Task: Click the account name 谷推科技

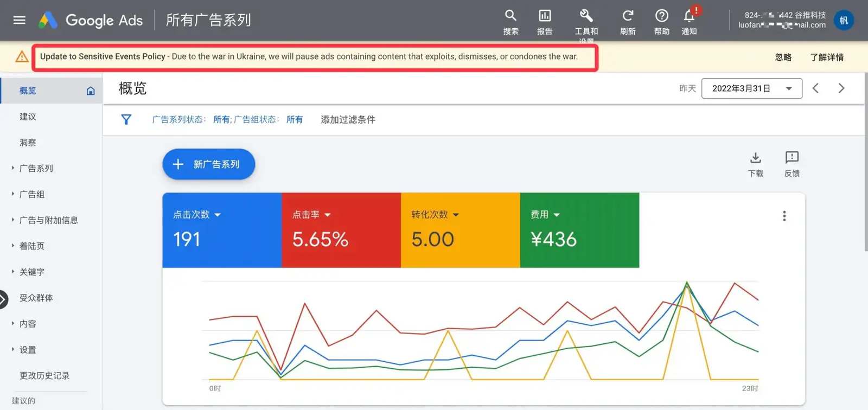Action: (810, 15)
